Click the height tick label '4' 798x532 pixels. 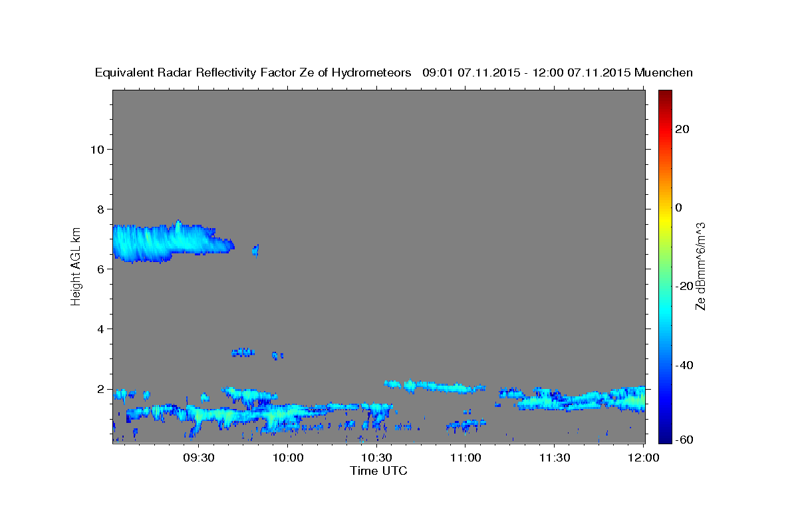tap(100, 329)
